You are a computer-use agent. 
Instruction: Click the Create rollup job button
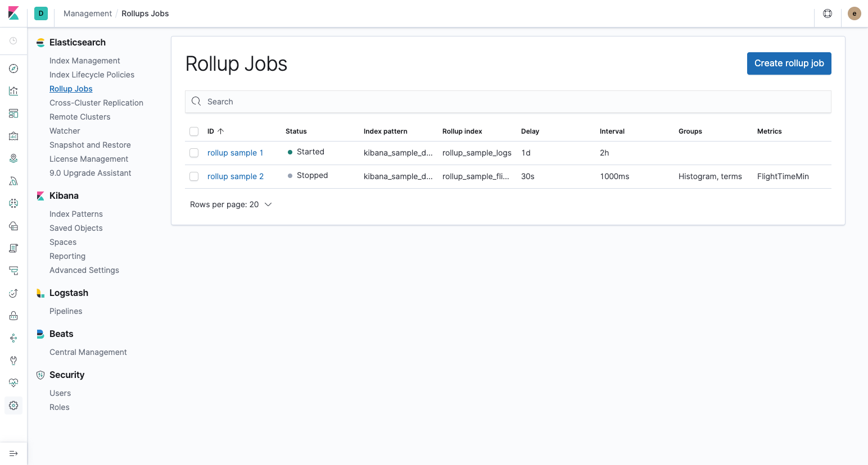pyautogui.click(x=789, y=63)
